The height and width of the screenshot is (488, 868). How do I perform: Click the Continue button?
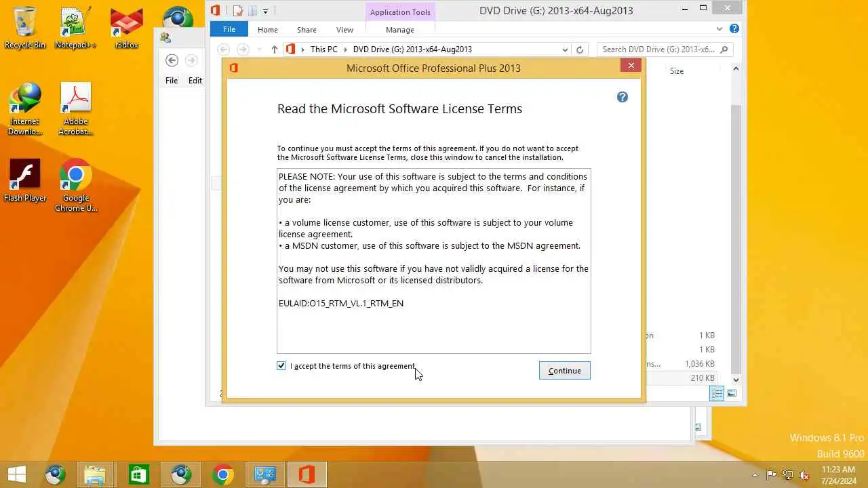pyautogui.click(x=565, y=371)
